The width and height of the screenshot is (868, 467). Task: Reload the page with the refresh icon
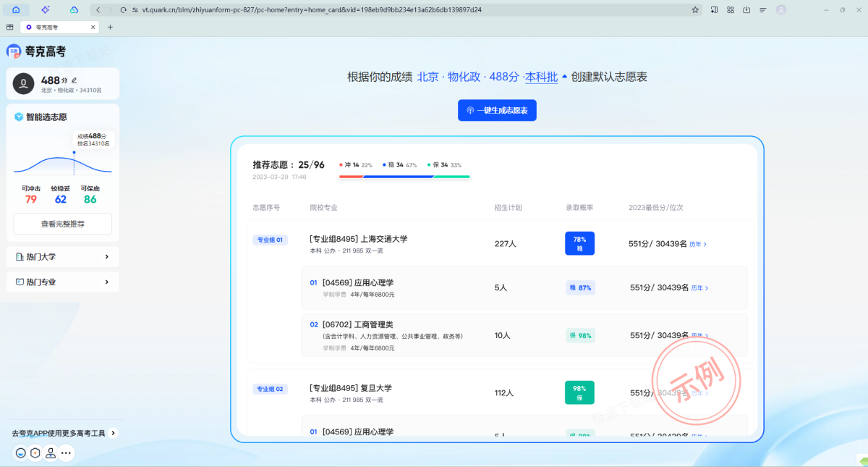click(124, 10)
